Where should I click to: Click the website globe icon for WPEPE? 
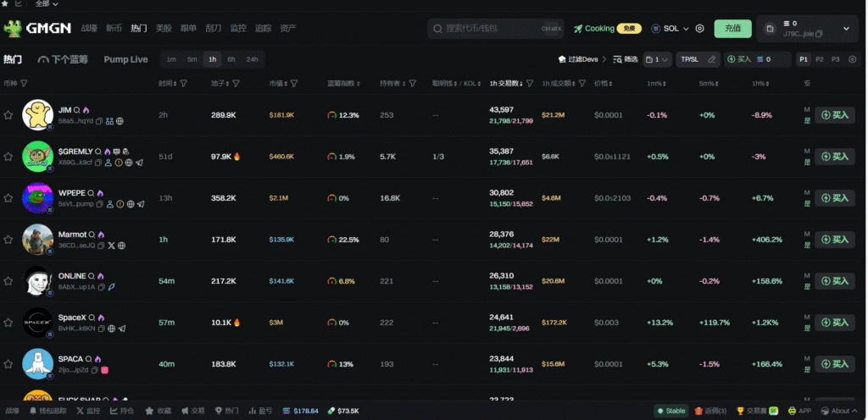coord(130,204)
